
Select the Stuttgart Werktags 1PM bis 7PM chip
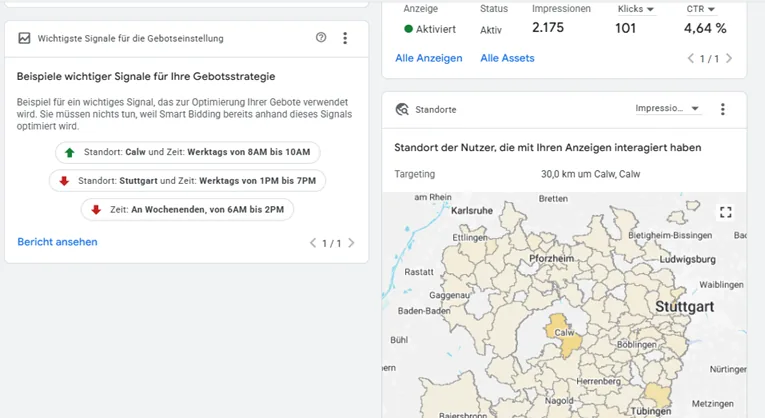click(x=187, y=180)
